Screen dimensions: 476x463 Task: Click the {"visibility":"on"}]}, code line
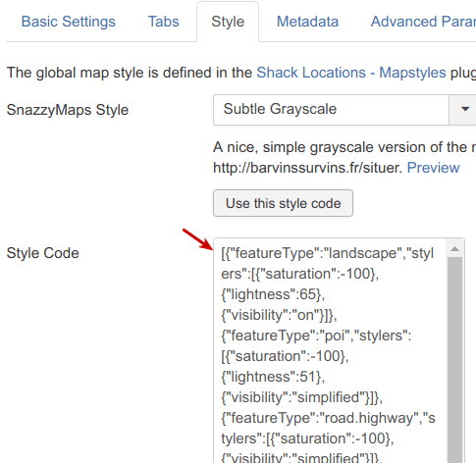[x=279, y=315]
